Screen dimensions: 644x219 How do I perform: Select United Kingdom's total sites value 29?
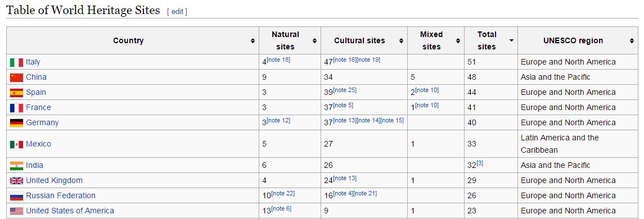(472, 181)
